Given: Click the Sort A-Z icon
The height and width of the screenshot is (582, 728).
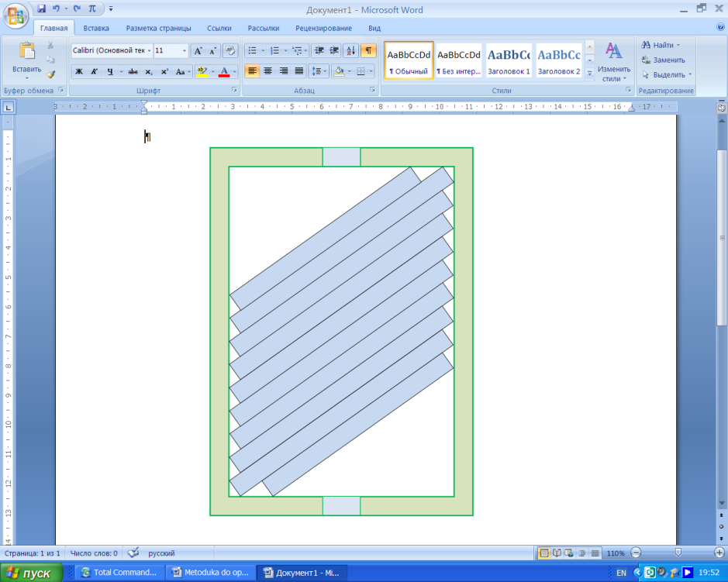Looking at the screenshot, I should [351, 50].
